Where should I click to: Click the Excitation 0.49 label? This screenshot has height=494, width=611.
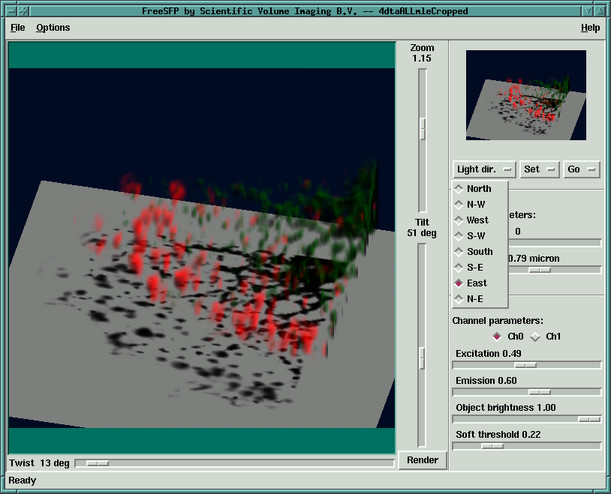[x=488, y=353]
